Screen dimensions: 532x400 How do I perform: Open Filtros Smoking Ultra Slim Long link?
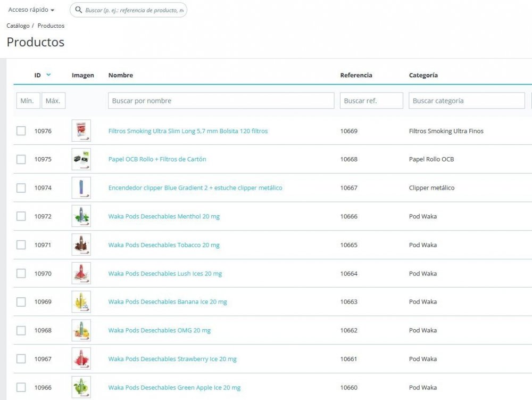tap(188, 131)
